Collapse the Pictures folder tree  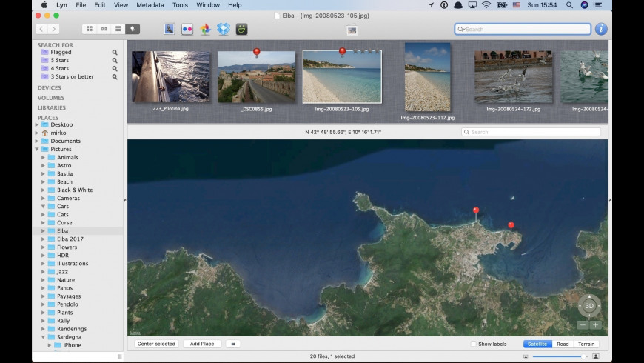[37, 150]
